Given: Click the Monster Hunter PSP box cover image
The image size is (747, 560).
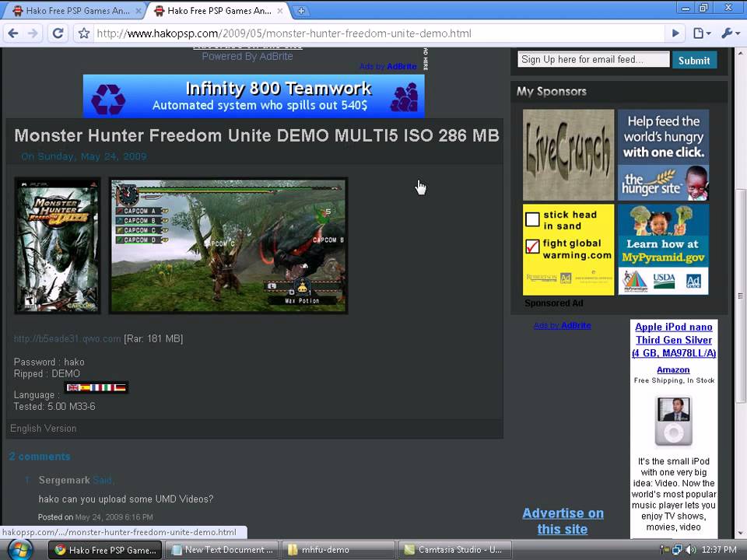Looking at the screenshot, I should coord(58,246).
